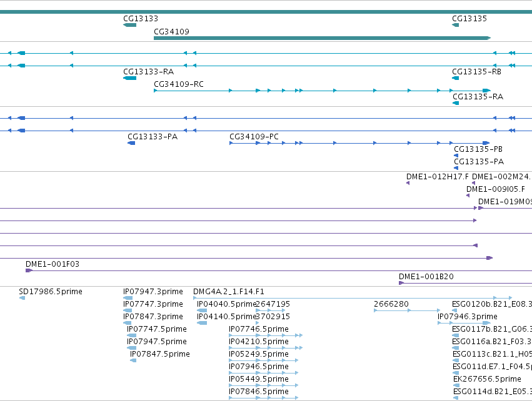Select the IP05249.5prime EST label
This screenshot has height=401, width=532.
point(259,354)
